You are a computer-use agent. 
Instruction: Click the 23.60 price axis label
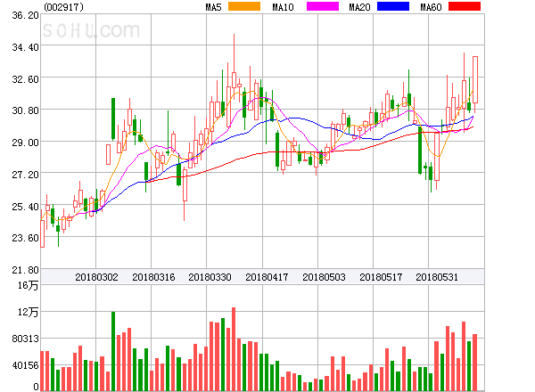pyautogui.click(x=25, y=238)
